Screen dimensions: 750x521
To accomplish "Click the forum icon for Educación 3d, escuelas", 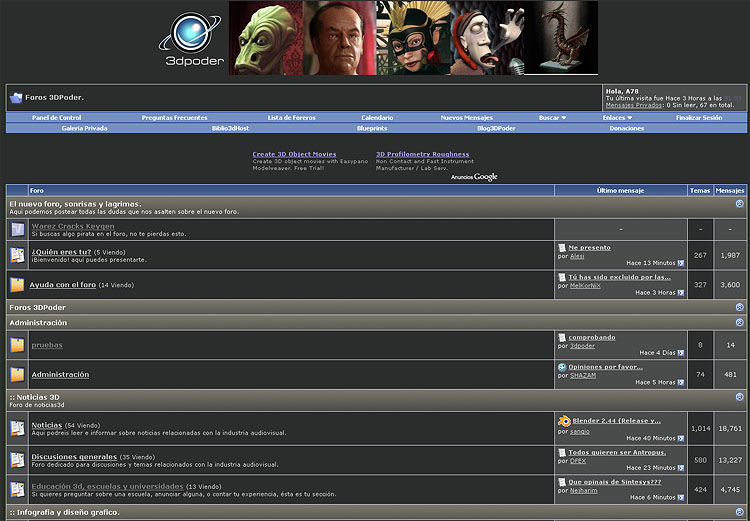I will [18, 489].
